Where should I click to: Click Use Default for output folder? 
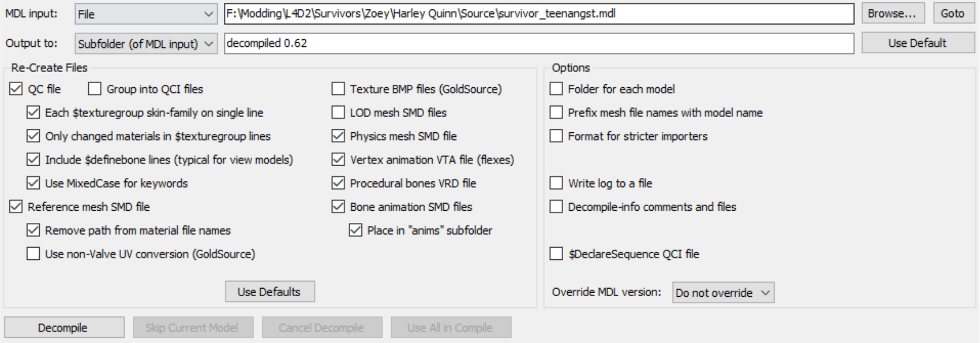click(917, 43)
